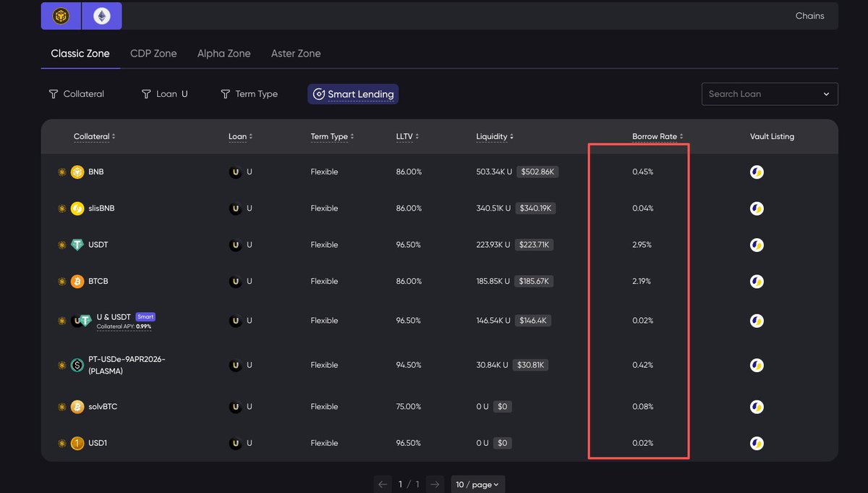This screenshot has width=868, height=493.
Task: Click the 0.08% borrow rate
Action: 642,407
